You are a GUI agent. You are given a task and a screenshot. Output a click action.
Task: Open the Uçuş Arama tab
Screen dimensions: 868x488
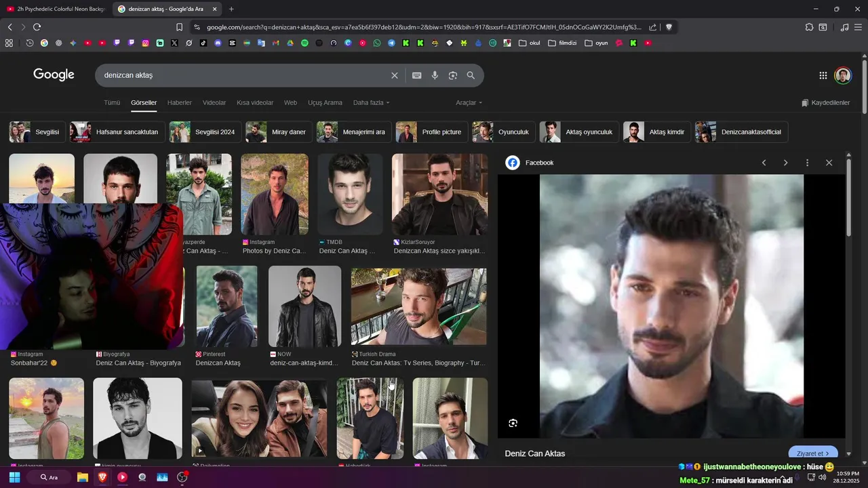click(x=325, y=103)
